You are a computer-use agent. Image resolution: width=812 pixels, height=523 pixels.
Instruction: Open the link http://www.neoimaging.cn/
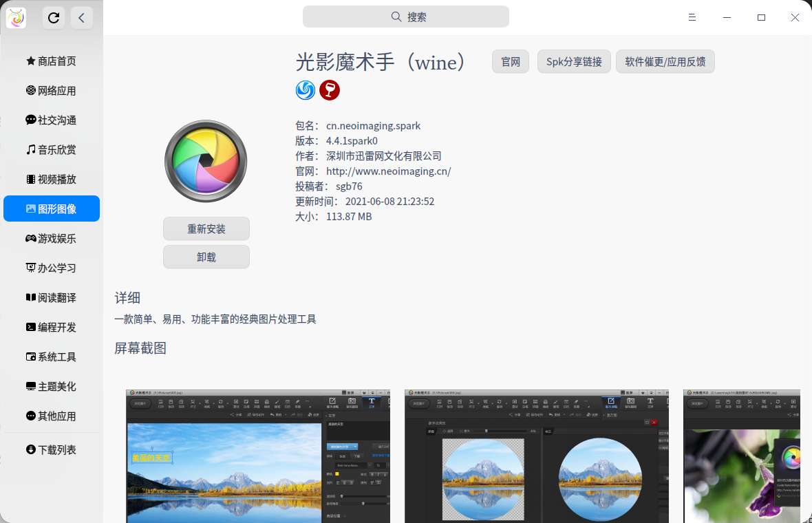388,171
